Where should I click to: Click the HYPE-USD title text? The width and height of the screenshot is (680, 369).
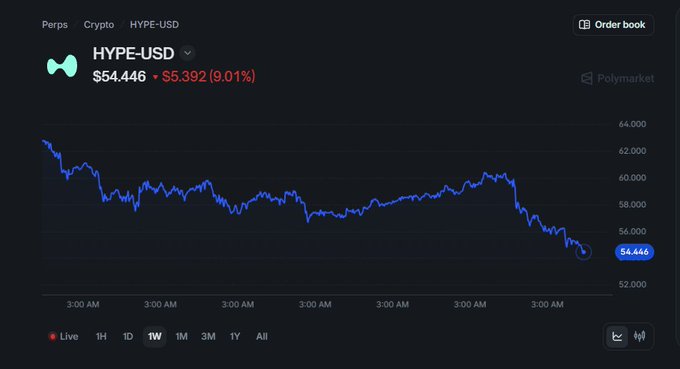click(x=133, y=53)
